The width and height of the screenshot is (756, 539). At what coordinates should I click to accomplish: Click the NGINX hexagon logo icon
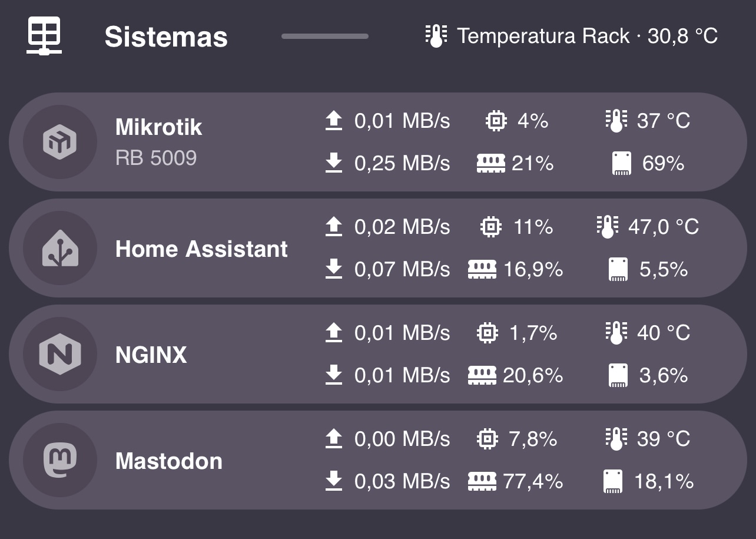(x=60, y=354)
